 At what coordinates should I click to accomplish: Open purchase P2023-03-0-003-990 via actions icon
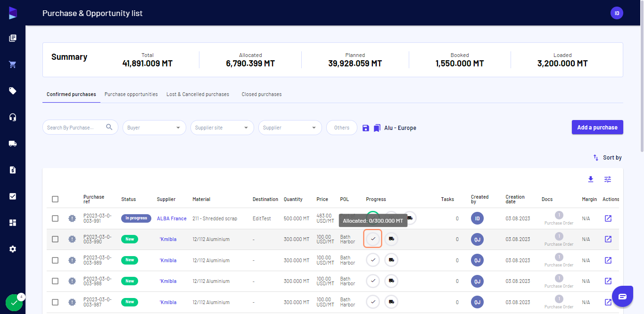tap(608, 239)
